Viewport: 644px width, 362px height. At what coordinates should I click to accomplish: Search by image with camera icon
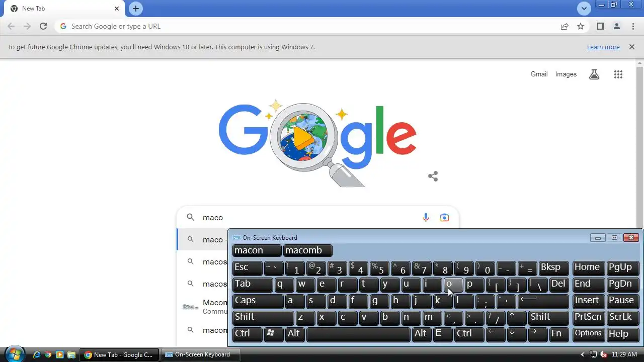click(444, 217)
